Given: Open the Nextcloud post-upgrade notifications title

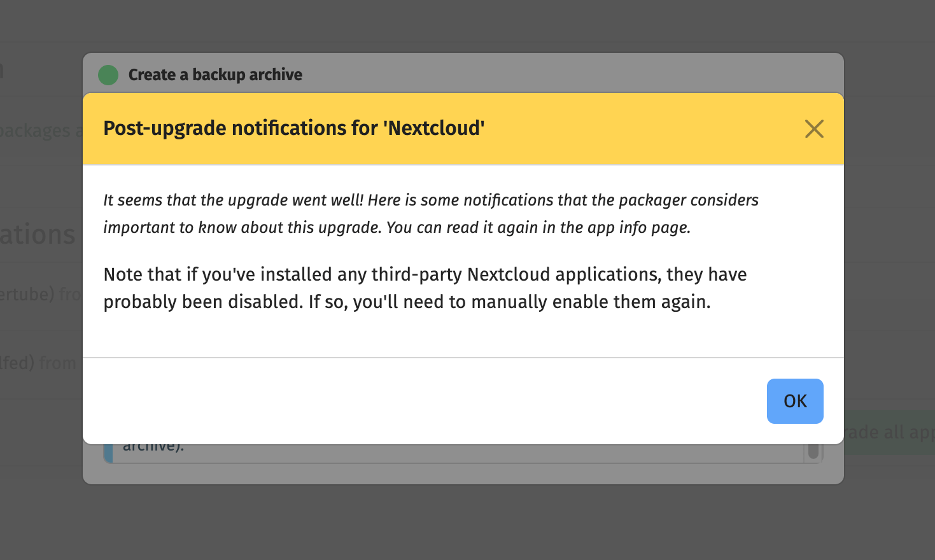Looking at the screenshot, I should (293, 128).
